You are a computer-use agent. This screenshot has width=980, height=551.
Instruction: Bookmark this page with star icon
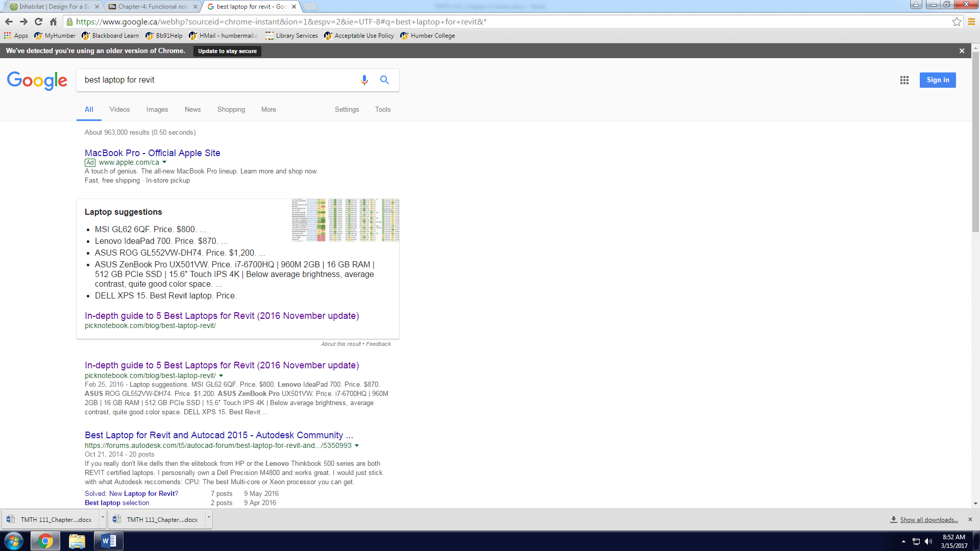point(957,22)
